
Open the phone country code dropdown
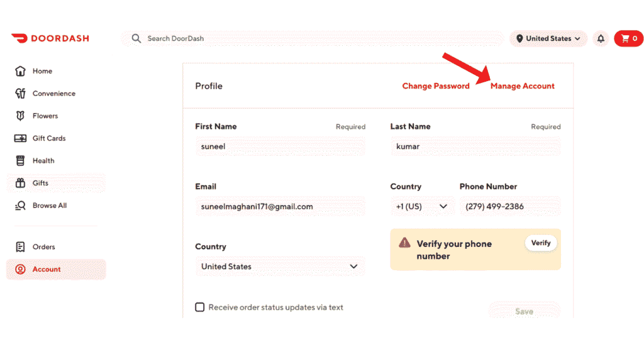click(x=423, y=206)
